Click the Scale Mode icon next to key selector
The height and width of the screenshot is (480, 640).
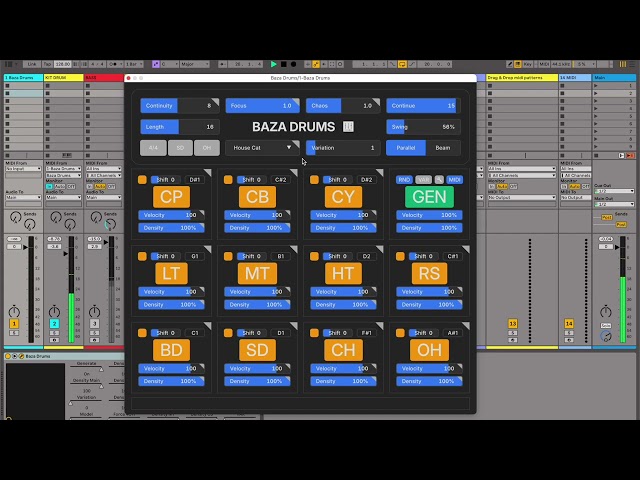pos(156,64)
